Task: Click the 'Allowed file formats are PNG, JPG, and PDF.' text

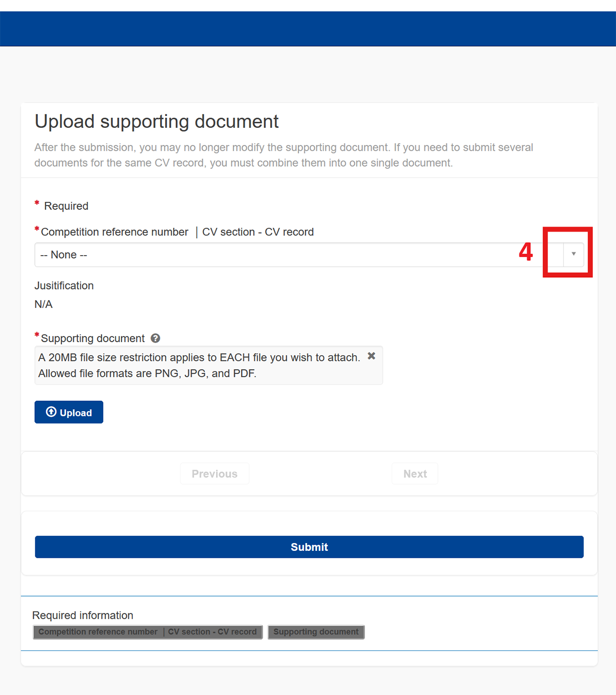Action: 147,374
